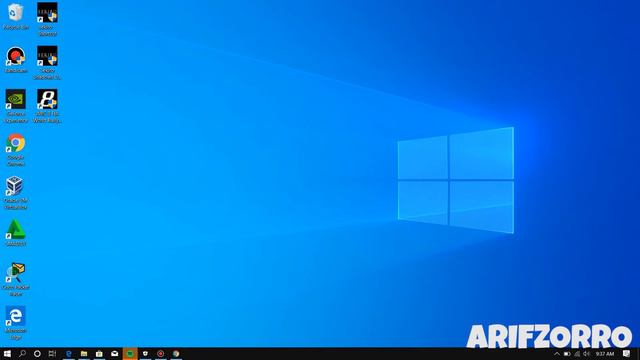This screenshot has height=360, width=640.
Task: Select the desktop shortcut with number 8 logo
Action: [47, 106]
